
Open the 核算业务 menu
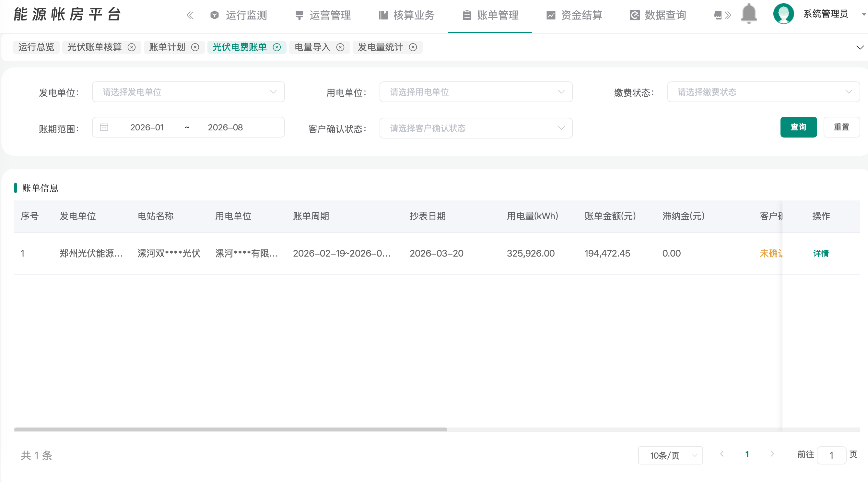[x=407, y=15]
